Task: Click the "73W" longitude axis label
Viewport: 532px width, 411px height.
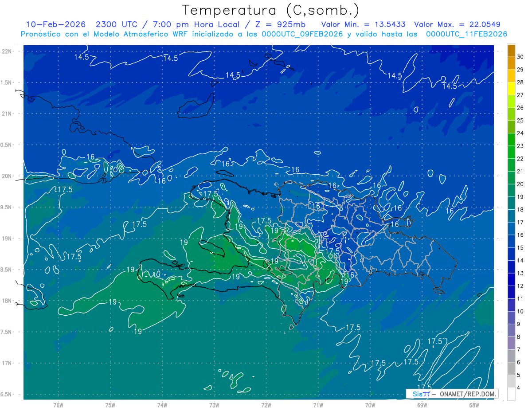Action: pos(214,406)
